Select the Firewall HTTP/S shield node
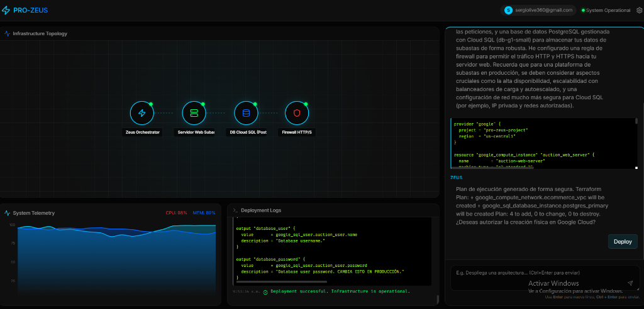 297,113
